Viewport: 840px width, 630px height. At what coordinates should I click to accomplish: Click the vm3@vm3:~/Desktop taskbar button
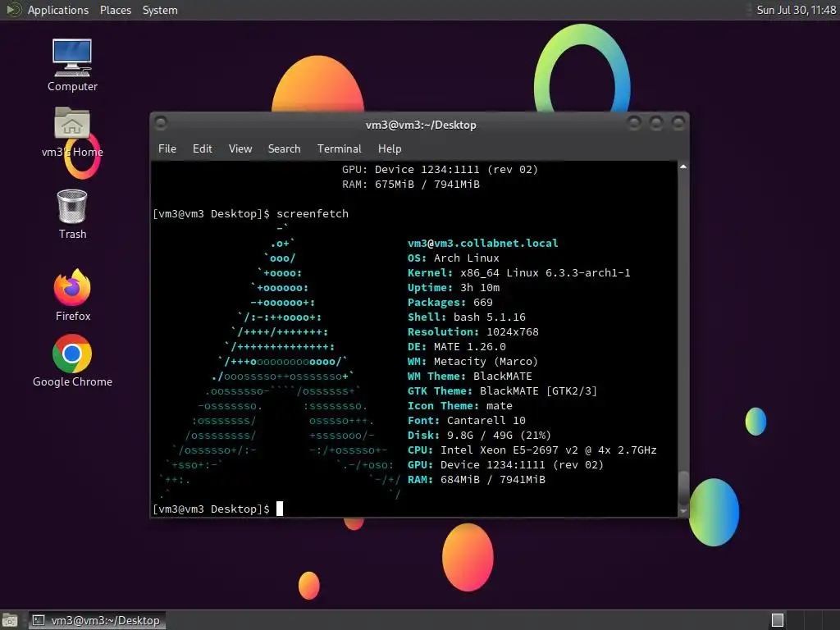[97, 620]
